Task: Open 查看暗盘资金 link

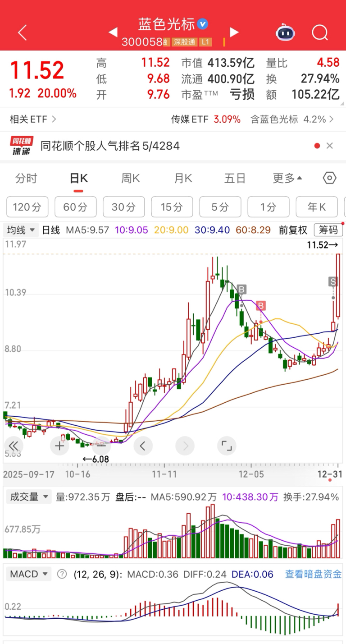Action: click(x=313, y=575)
